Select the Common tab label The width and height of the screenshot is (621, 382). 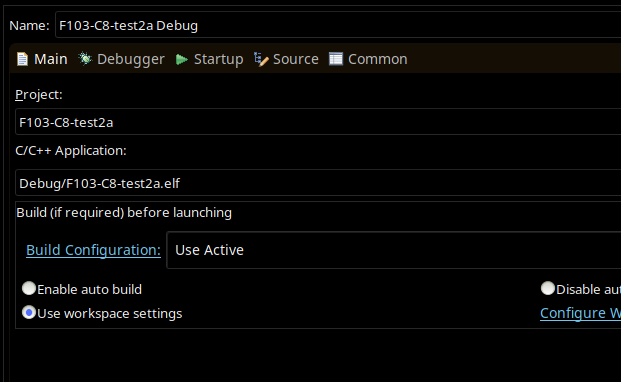pos(377,59)
